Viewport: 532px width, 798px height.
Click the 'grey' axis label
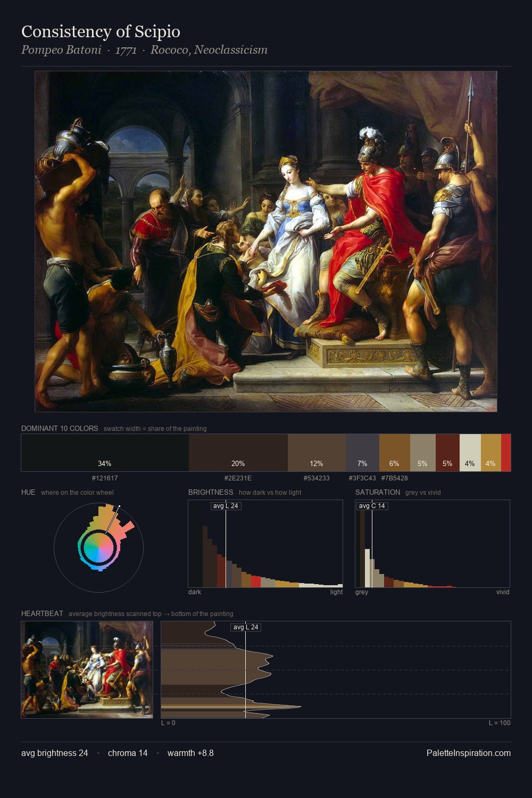point(362,592)
